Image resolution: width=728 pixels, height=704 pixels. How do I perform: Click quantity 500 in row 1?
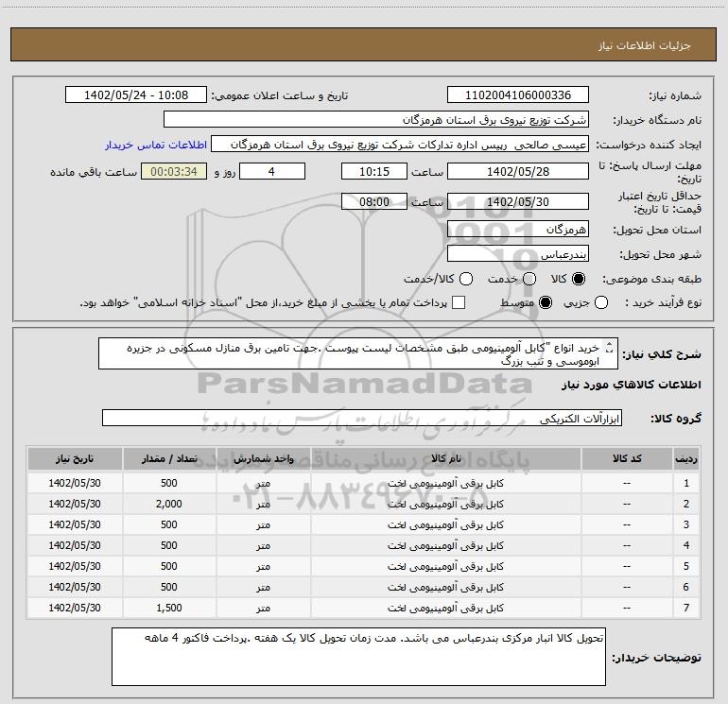pos(169,483)
